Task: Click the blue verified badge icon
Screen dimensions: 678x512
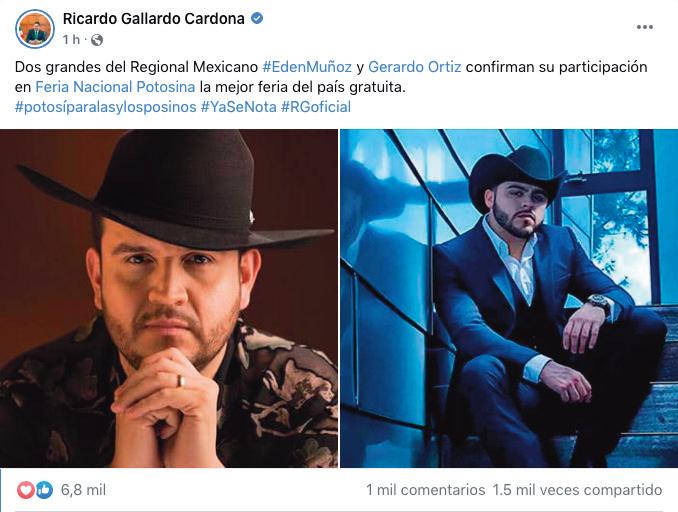Action: click(x=257, y=19)
